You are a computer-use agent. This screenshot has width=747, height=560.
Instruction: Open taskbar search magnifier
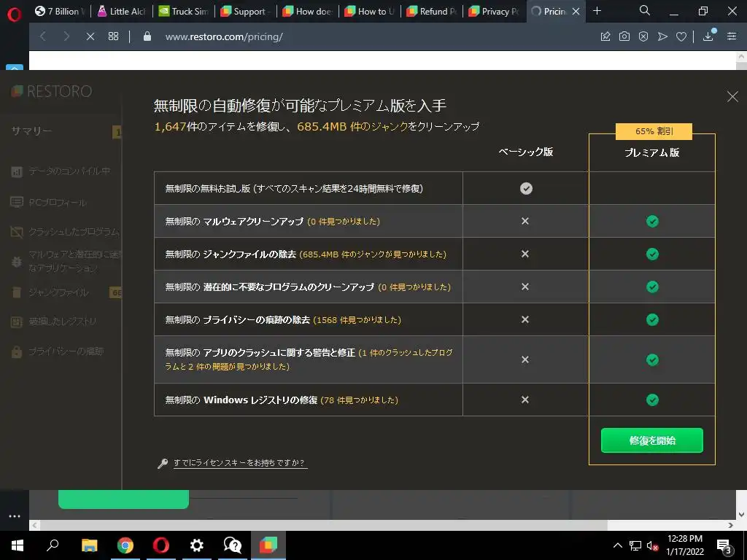coord(53,545)
